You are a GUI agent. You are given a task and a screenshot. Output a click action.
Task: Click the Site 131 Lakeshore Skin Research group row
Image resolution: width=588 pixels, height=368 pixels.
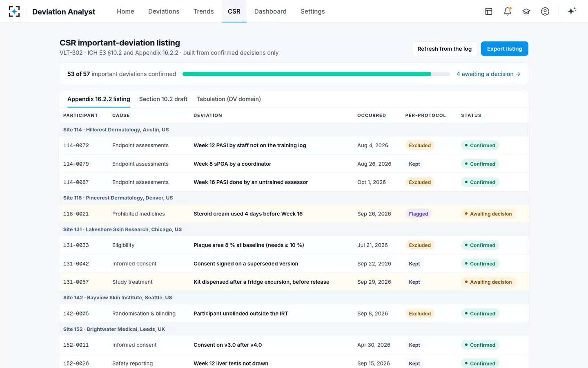tap(294, 229)
